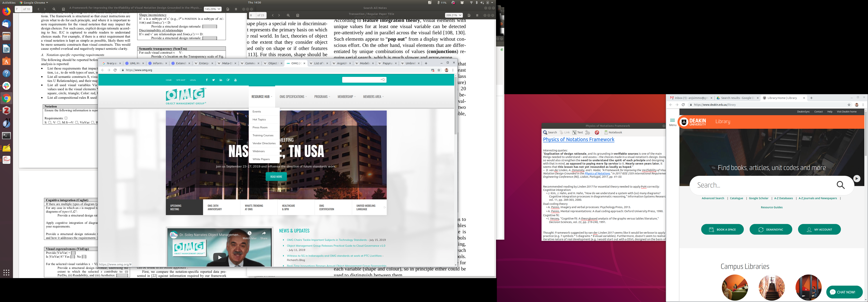868x302 pixels.
Task: Open the 145.29% zoom dropdown
Action: pos(213,9)
